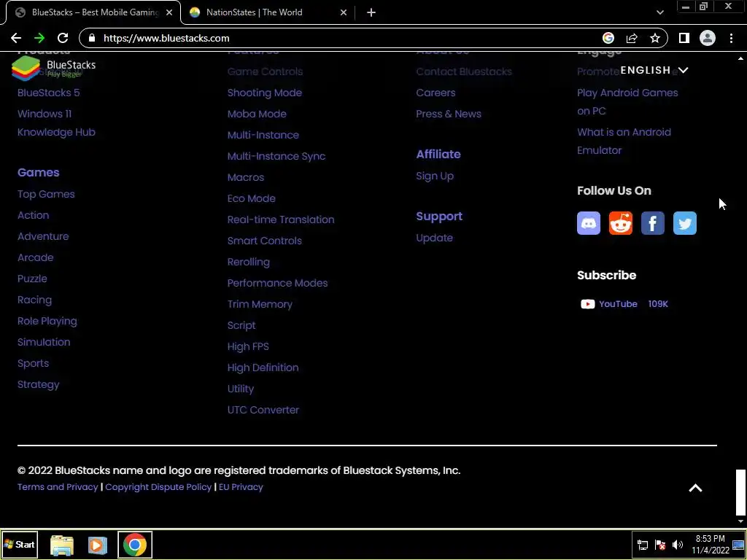The image size is (747, 560).
Task: Bookmark page with the star icon
Action: coord(655,38)
